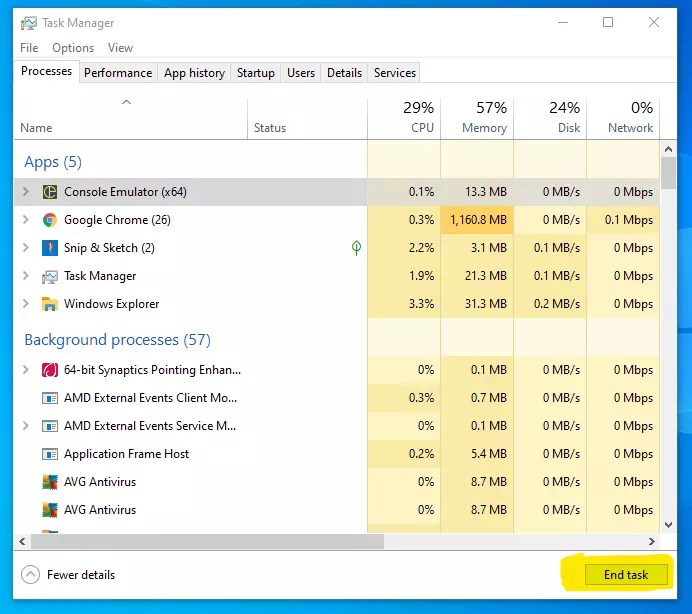This screenshot has width=692, height=614.
Task: Click the Task Manager title bar icon
Action: (29, 23)
